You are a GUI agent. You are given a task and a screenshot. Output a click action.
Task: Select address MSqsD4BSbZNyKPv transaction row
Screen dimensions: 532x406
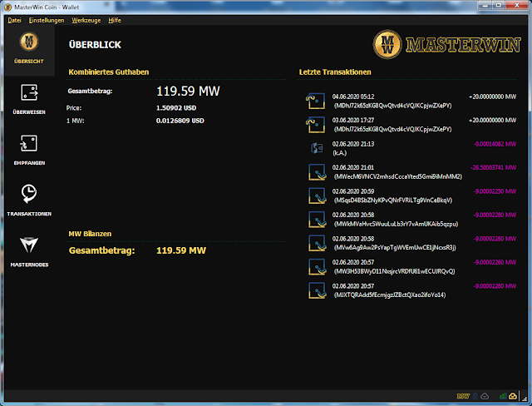coord(393,201)
